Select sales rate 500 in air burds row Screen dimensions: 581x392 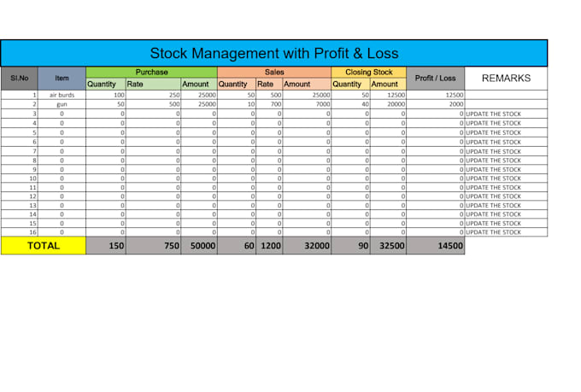[269, 95]
